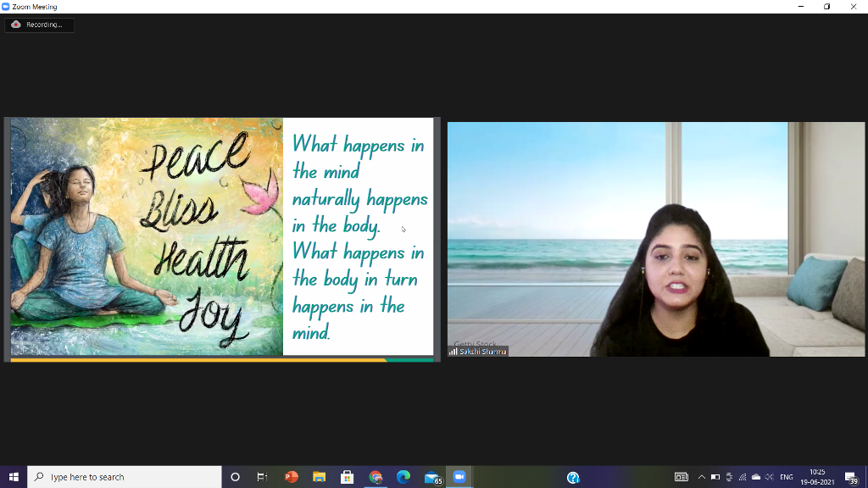Open the volume control in system tray
868x488 pixels.
[x=769, y=477]
